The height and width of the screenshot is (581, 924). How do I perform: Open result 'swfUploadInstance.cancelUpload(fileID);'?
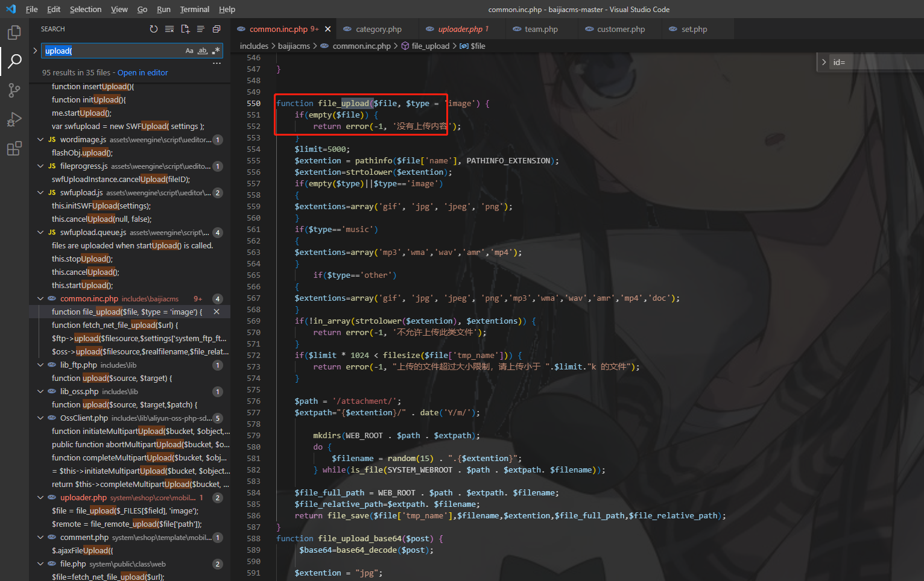[121, 180]
